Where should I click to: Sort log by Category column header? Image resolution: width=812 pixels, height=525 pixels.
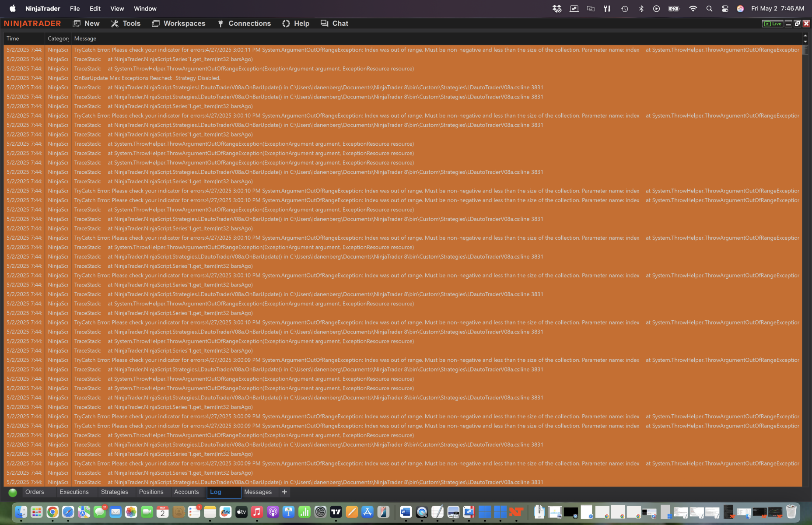coord(58,38)
